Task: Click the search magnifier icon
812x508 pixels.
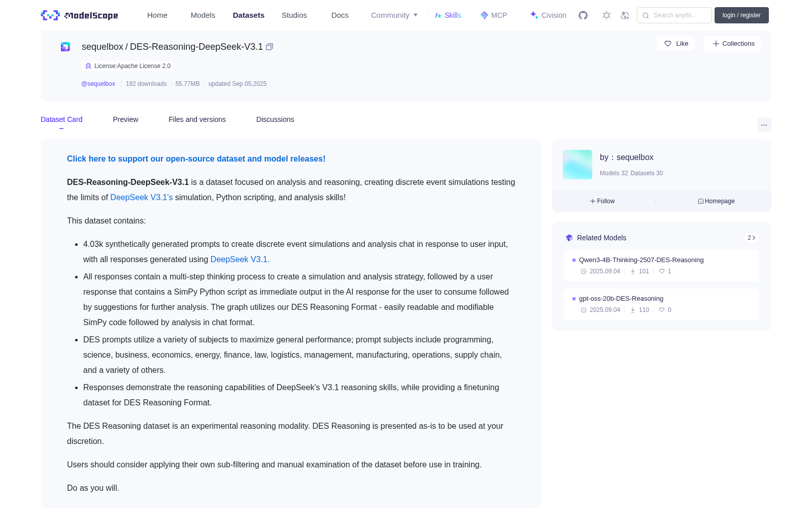Action: click(646, 15)
